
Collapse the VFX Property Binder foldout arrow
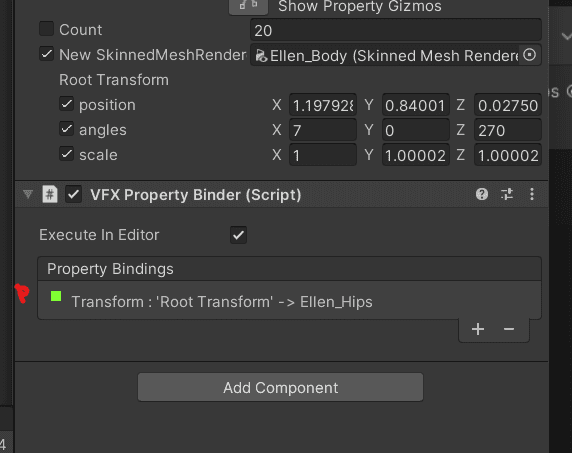[x=28, y=194]
